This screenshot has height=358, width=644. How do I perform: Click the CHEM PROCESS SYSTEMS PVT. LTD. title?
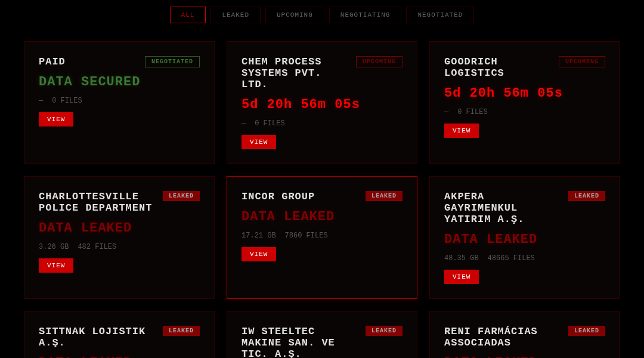click(281, 73)
